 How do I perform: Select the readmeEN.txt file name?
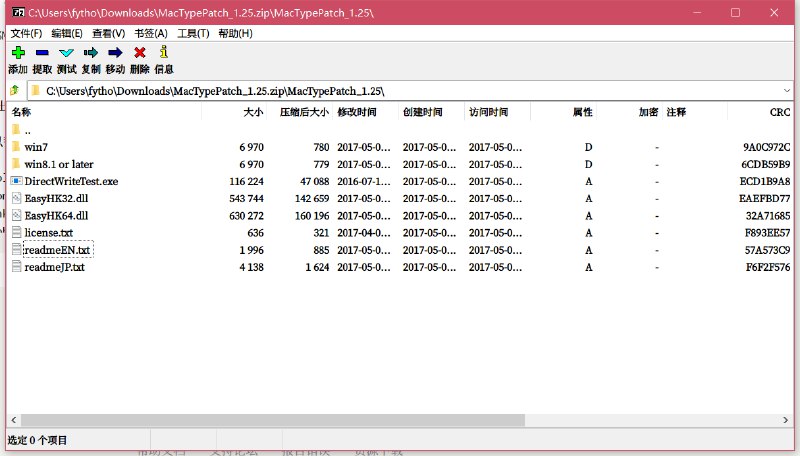(x=57, y=250)
